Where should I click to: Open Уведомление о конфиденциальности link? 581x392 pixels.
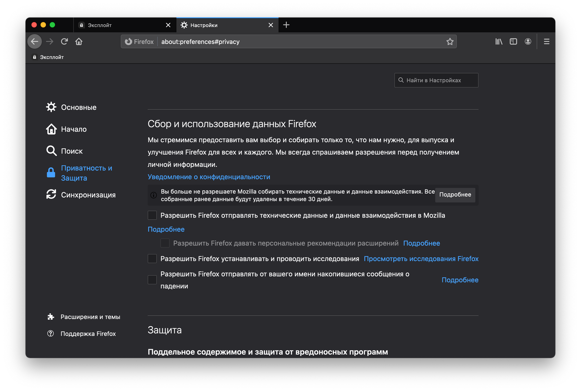pos(209,177)
